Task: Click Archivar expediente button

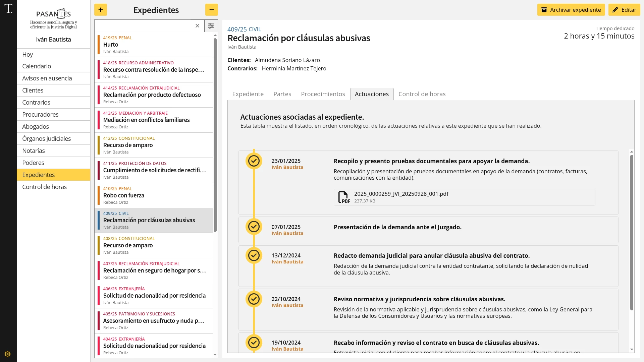Action: (571, 10)
